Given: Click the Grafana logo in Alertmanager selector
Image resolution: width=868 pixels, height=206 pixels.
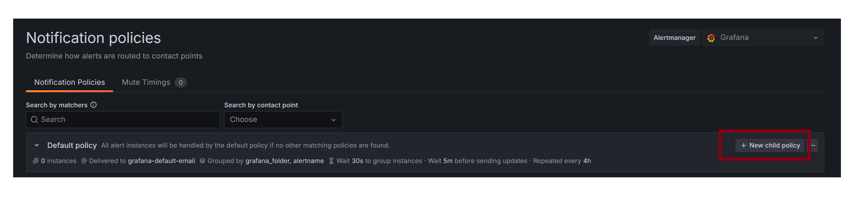Looking at the screenshot, I should (x=711, y=38).
